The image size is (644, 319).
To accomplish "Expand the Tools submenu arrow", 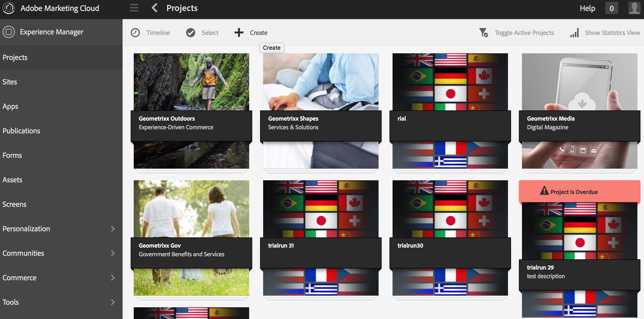I will [x=113, y=302].
